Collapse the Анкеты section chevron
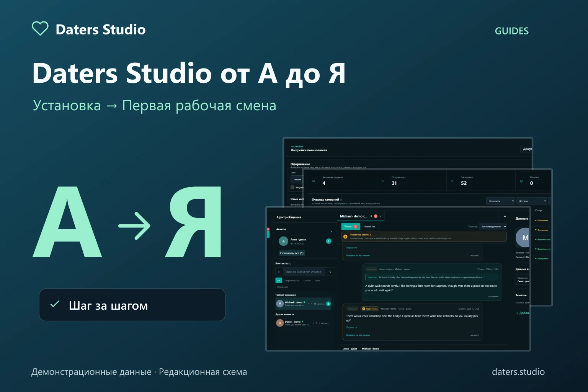588x392 pixels. [332, 232]
